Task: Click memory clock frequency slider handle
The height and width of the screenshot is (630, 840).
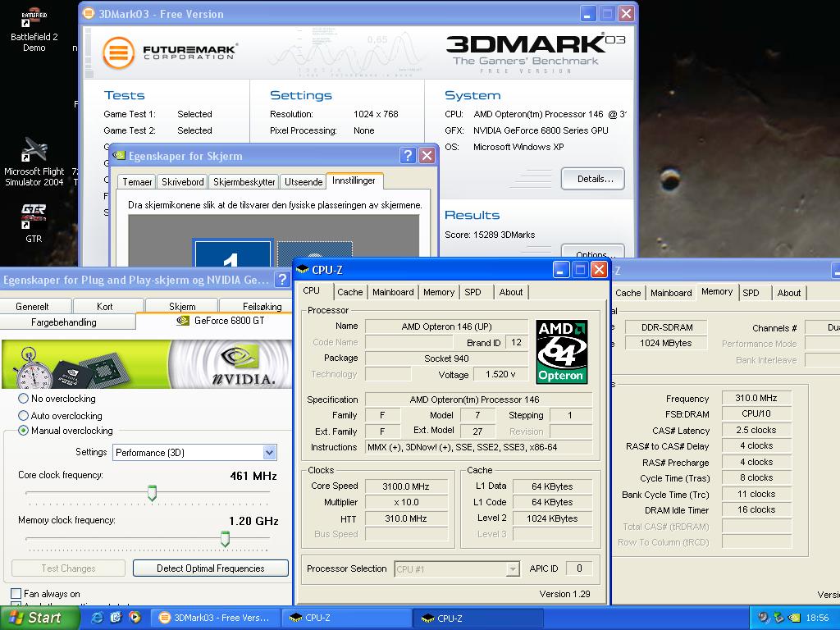Action: tap(225, 539)
